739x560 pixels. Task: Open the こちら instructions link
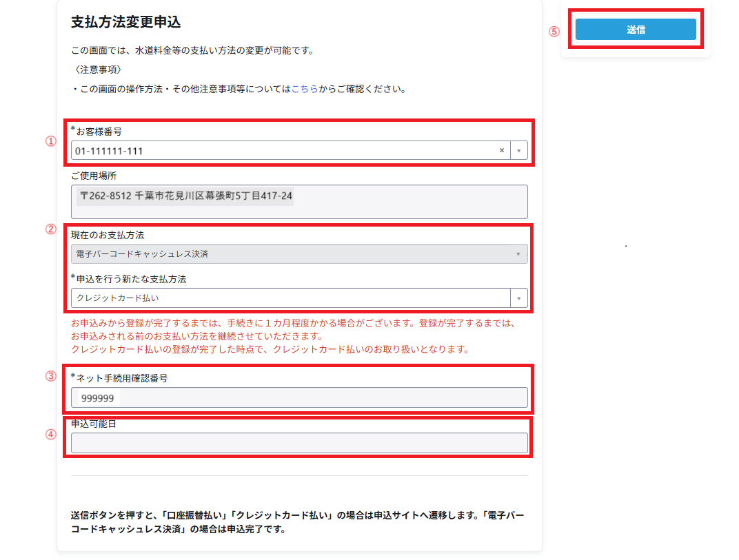tap(305, 89)
